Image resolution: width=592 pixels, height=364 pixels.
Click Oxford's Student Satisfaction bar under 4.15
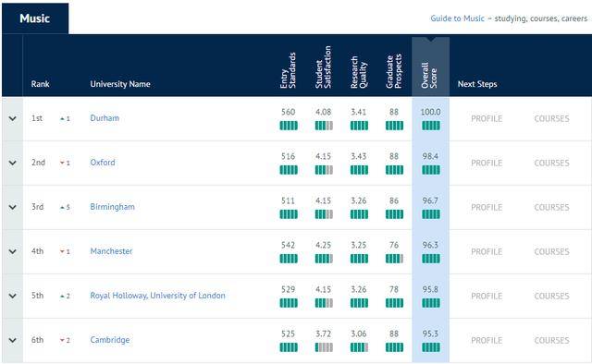(x=324, y=170)
